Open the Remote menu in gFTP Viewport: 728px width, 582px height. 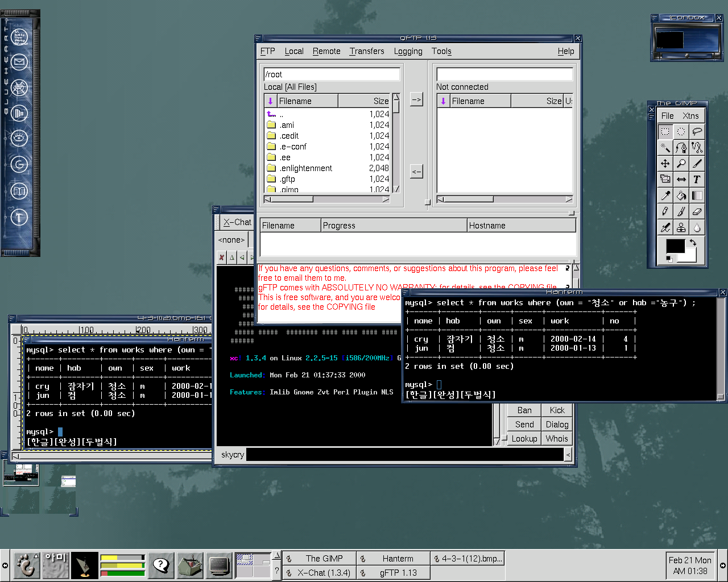tap(326, 51)
